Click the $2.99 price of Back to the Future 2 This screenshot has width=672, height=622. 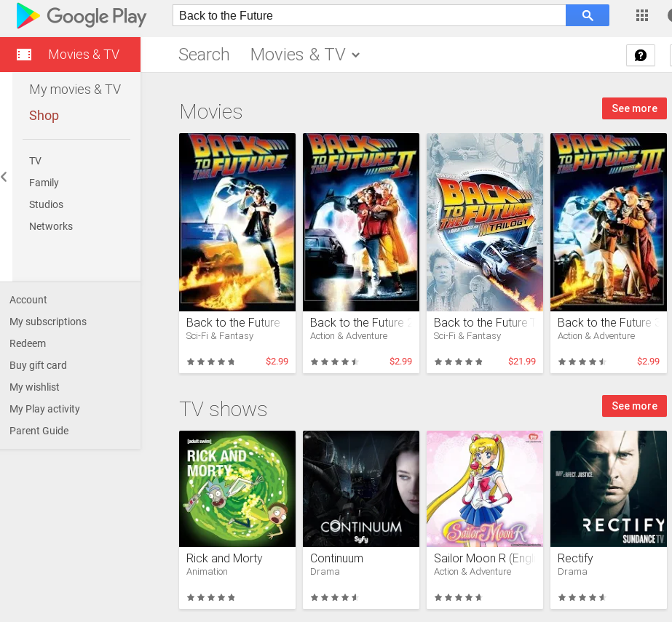(x=400, y=362)
